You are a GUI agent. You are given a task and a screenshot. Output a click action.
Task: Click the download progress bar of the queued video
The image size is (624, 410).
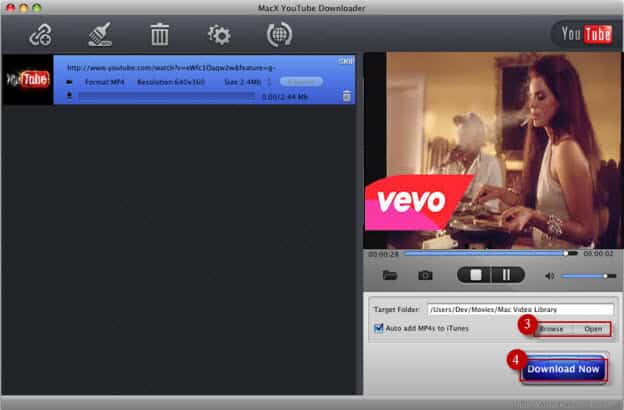point(166,96)
